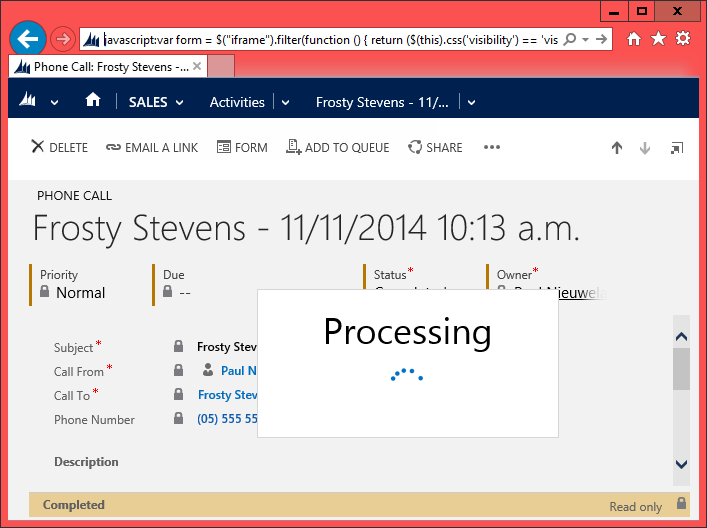Image resolution: width=707 pixels, height=528 pixels.
Task: Click the Dynamics CRM logo
Action: (x=29, y=101)
